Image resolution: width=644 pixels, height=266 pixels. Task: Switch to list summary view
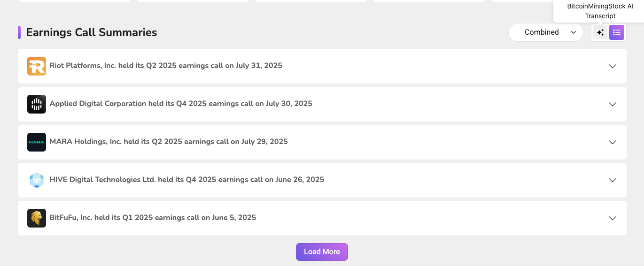[617, 32]
